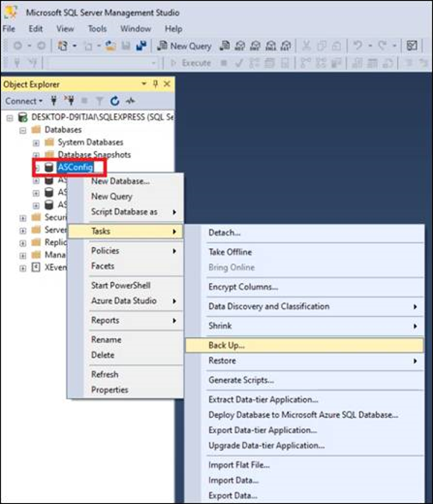Close the Object Explorer panel
Viewport: 433px width, 504px height.
[167, 84]
